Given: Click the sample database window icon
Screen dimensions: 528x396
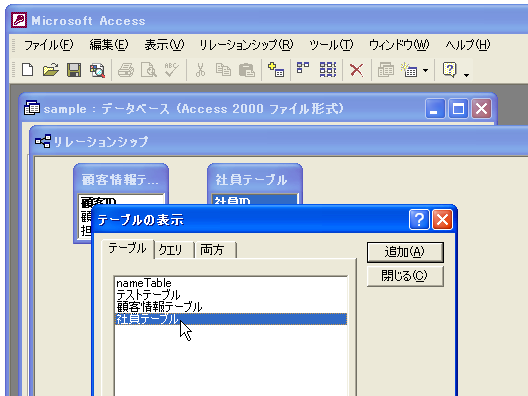Looking at the screenshot, I should (32, 108).
